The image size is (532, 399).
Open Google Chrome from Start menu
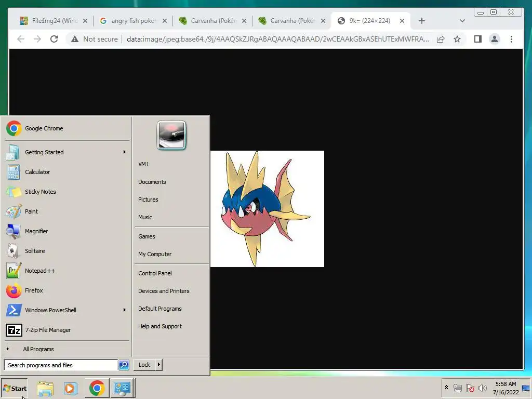(67, 128)
